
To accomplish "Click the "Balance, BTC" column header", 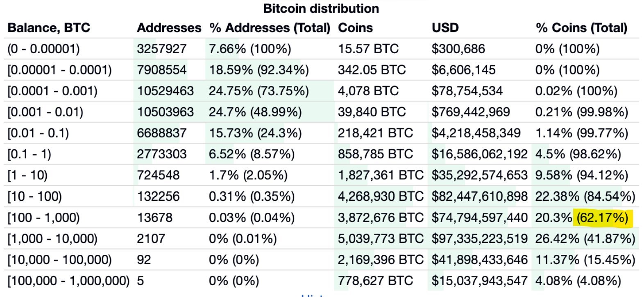I will click(x=49, y=28).
